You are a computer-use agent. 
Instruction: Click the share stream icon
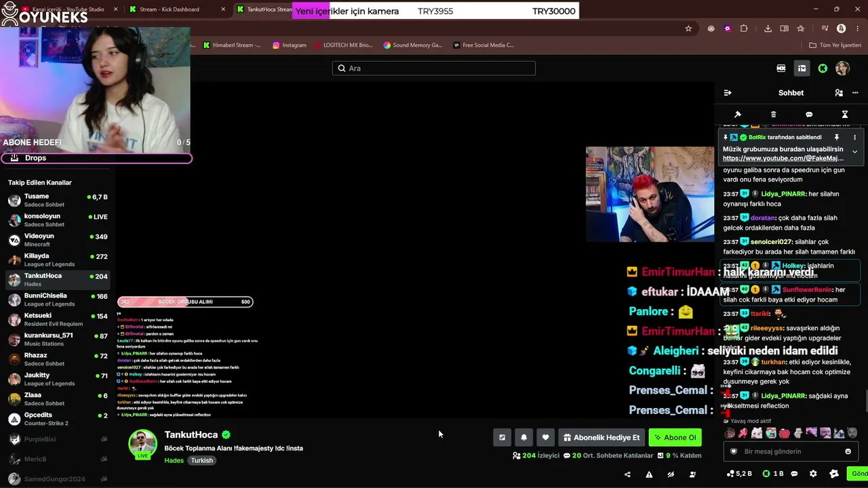627,474
